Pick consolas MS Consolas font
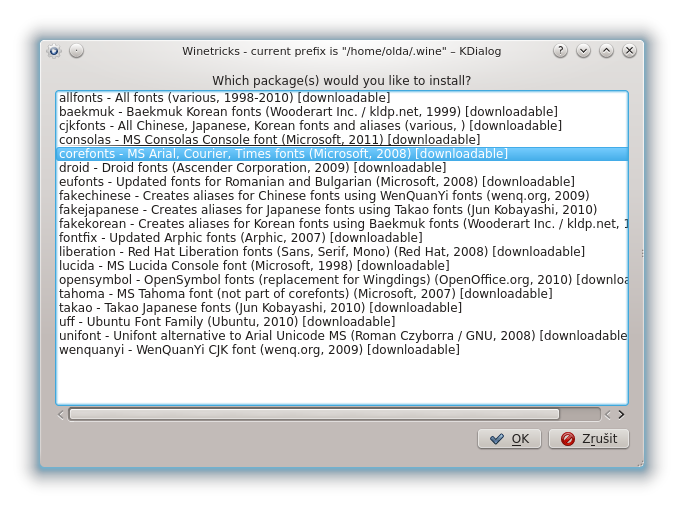Screen dimensions: 684x507 tap(342, 140)
